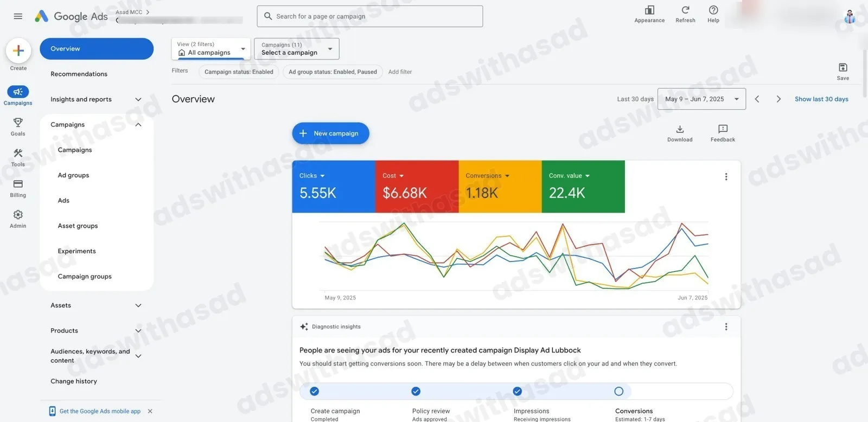Open the Select a campaign dropdown

(x=297, y=49)
